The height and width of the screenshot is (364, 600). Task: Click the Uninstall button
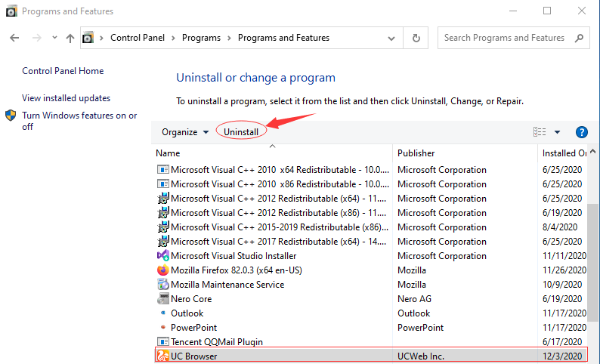click(241, 132)
